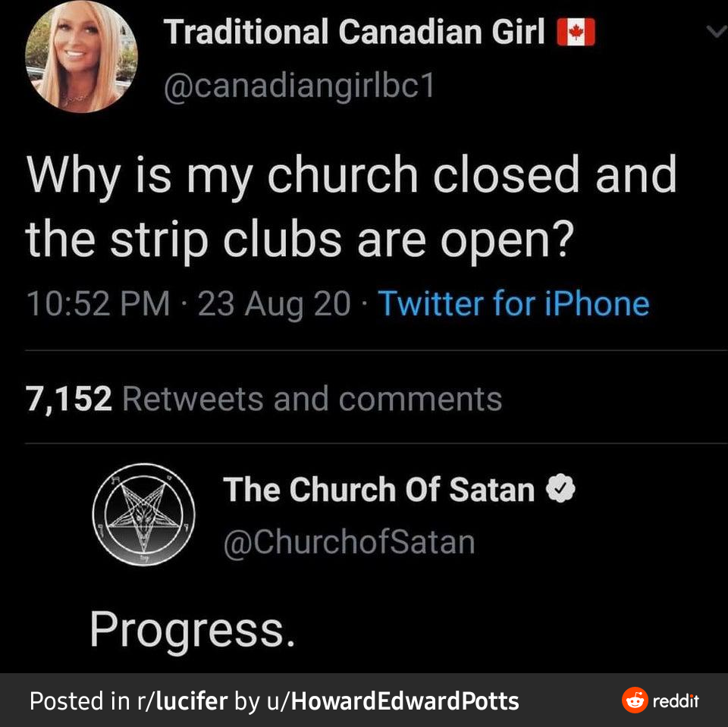This screenshot has width=728, height=727.
Task: Click the verified badge checkmark
Action: 561,490
